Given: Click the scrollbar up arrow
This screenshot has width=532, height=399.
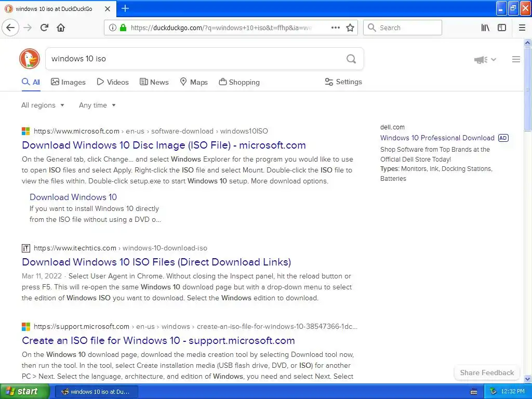Looking at the screenshot, I should 527,43.
